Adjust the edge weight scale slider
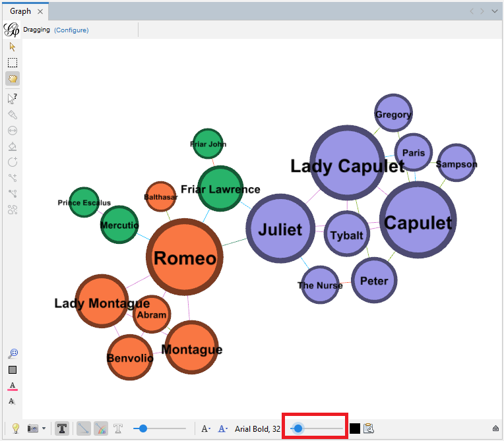Image resolution: width=504 pixels, height=441 pixels. pos(160,428)
